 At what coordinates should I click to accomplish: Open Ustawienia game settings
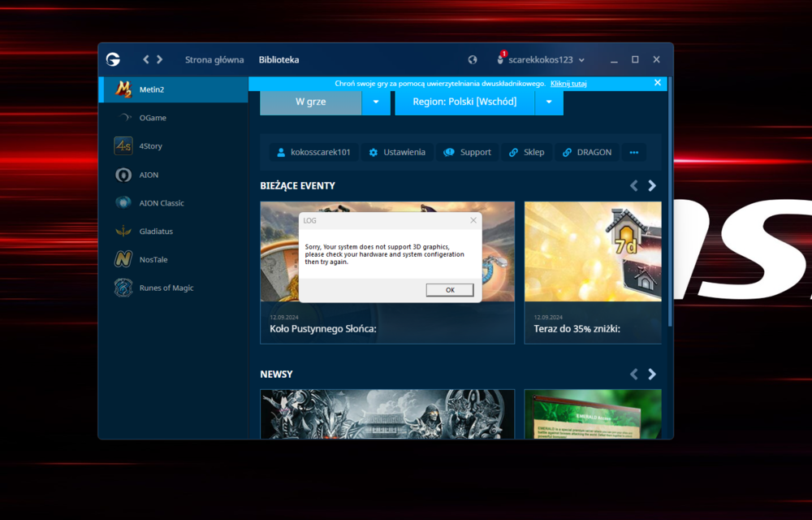tap(397, 152)
